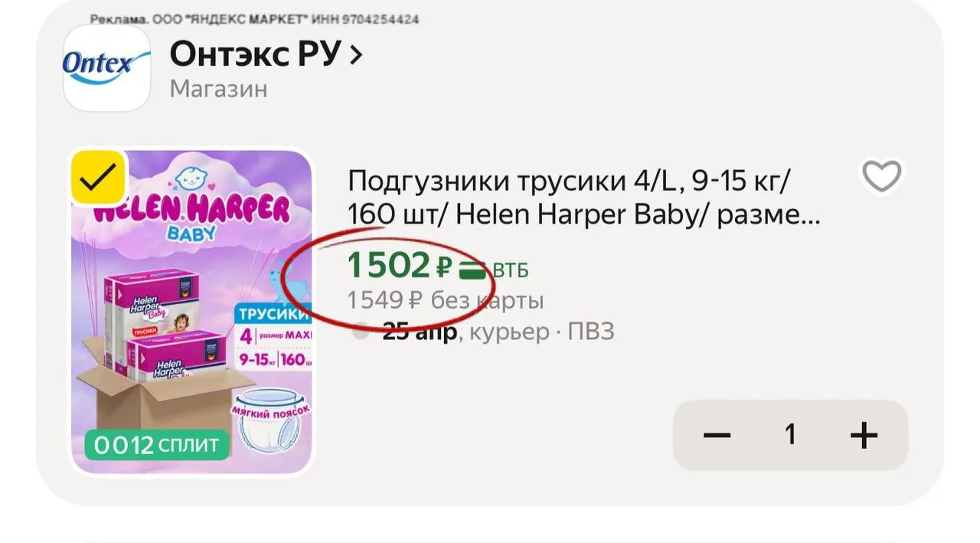
Task: Tap the 1502 ₽ green price
Action: 400,266
